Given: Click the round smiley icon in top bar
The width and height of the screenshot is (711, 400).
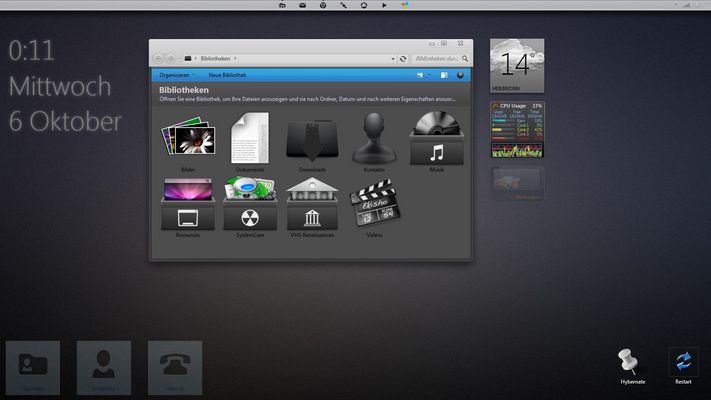Looking at the screenshot, I should click(323, 5).
